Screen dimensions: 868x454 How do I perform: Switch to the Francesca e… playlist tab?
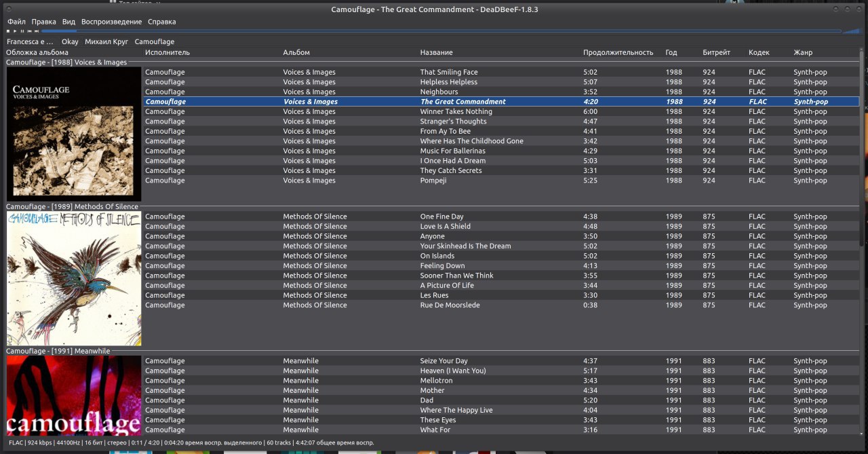(x=30, y=42)
